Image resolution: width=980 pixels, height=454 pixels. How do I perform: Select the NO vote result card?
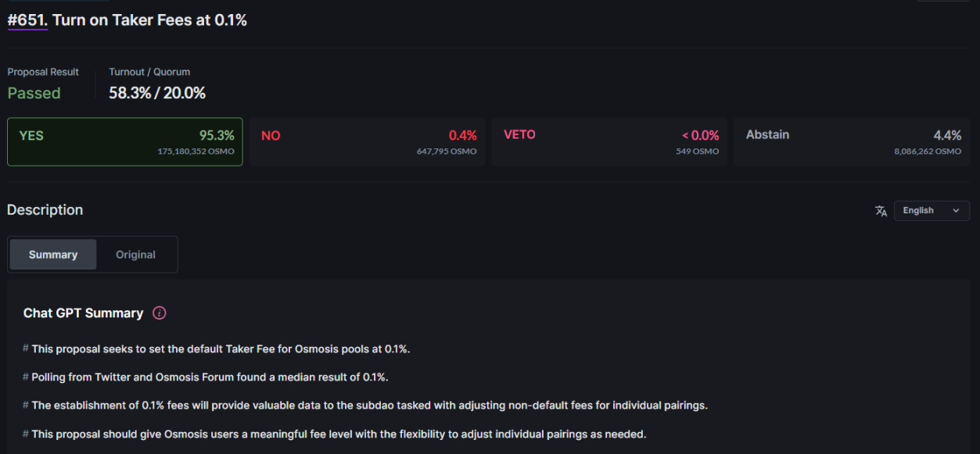(x=368, y=141)
